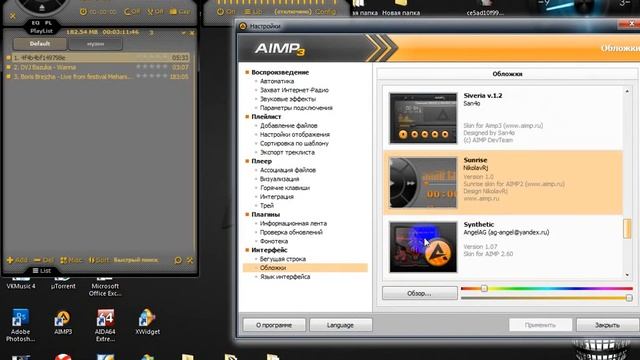Select track 3 Boris Brejcha Live from festival
The width and height of the screenshot is (640, 360).
pyautogui.click(x=98, y=76)
